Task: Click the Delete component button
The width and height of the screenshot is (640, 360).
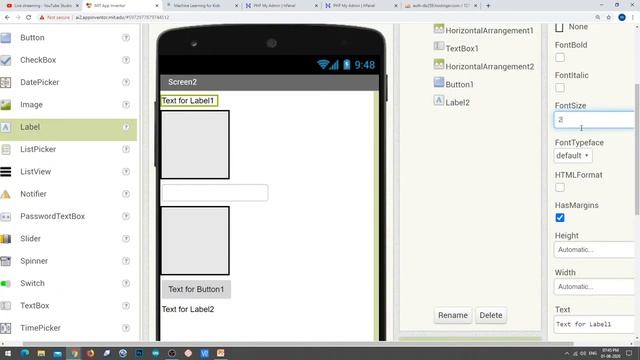Action: tap(491, 316)
